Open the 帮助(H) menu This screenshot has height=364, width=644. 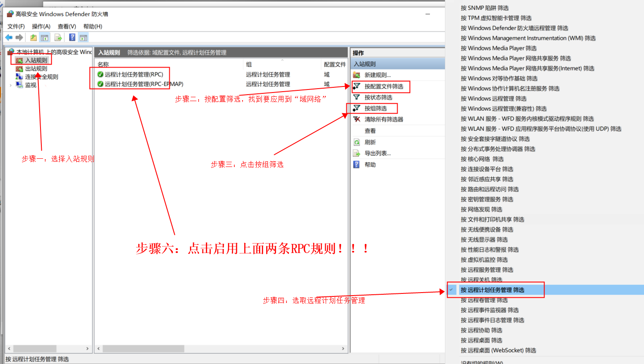tap(93, 26)
